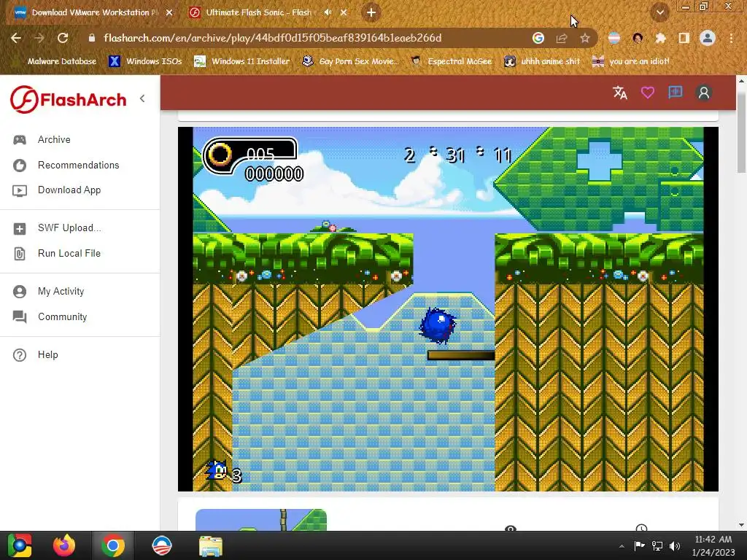Reload the page
The width and height of the screenshot is (747, 560).
tap(63, 38)
